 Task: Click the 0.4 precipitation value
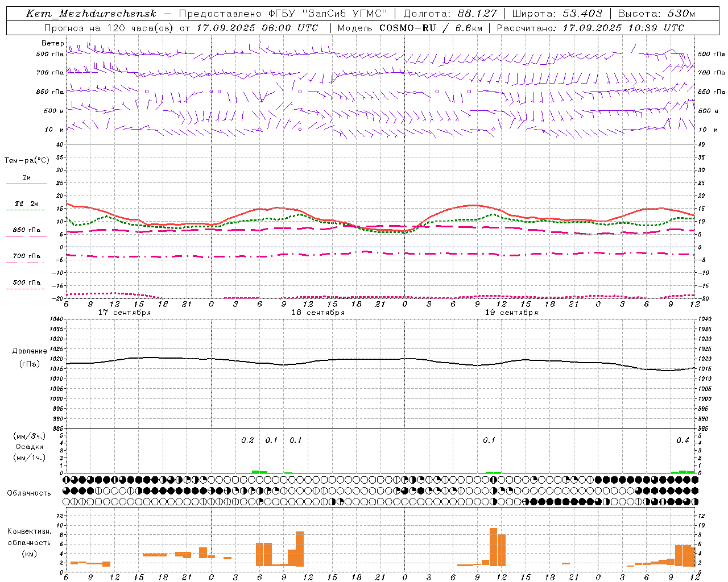[x=682, y=440]
